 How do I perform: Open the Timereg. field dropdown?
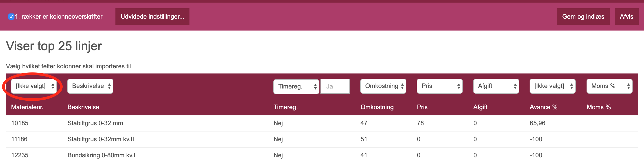point(296,86)
